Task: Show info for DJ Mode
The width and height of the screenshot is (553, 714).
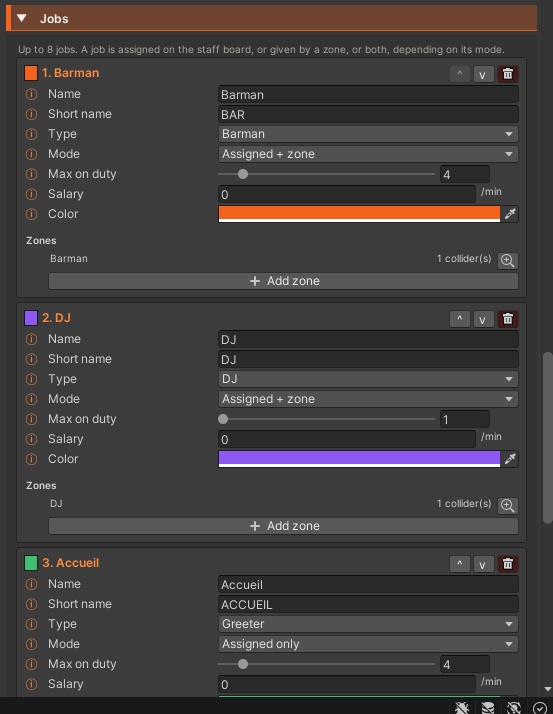Action: pyautogui.click(x=31, y=399)
